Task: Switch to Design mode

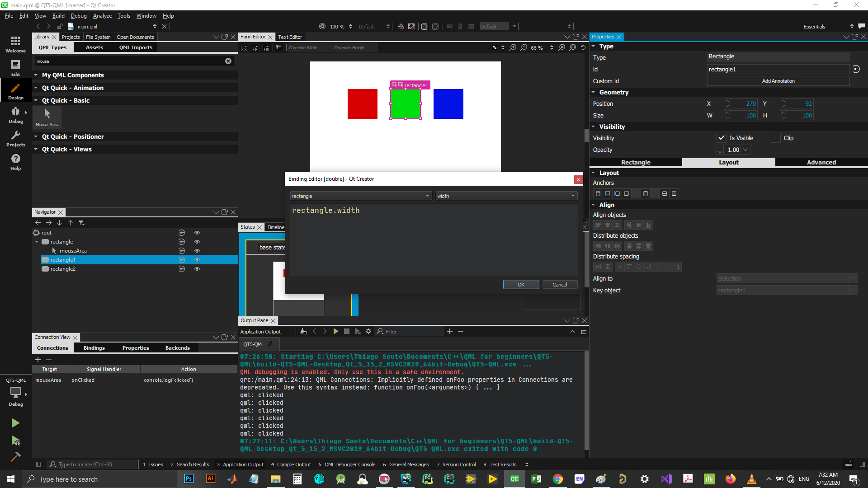Action: [15, 91]
